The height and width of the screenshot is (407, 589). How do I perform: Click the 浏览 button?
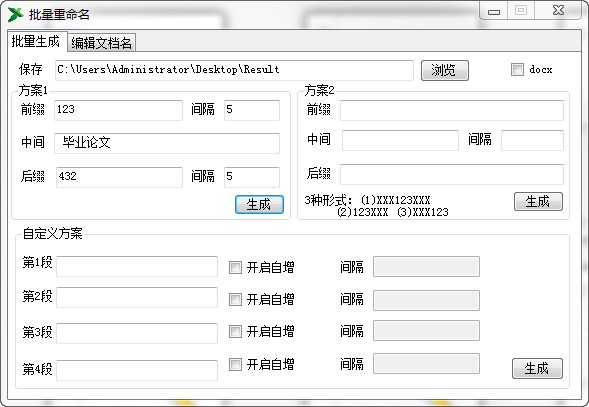[x=444, y=70]
